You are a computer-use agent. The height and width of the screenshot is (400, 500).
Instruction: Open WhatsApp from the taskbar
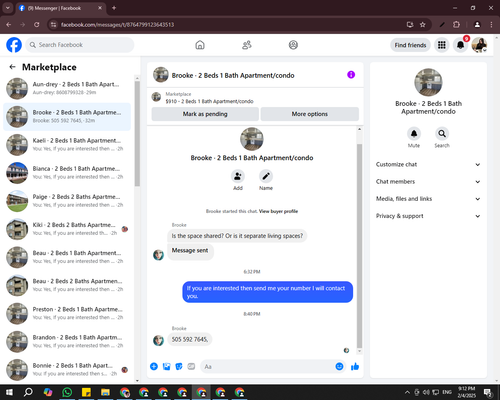67,392
